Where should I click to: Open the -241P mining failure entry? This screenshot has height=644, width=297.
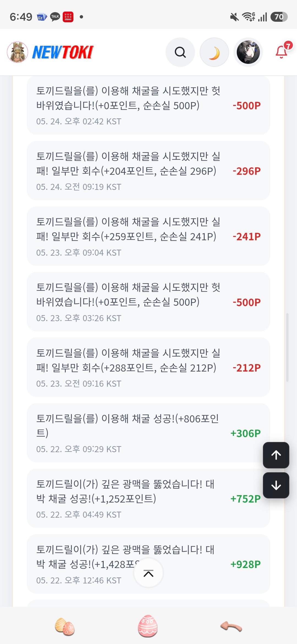(148, 236)
